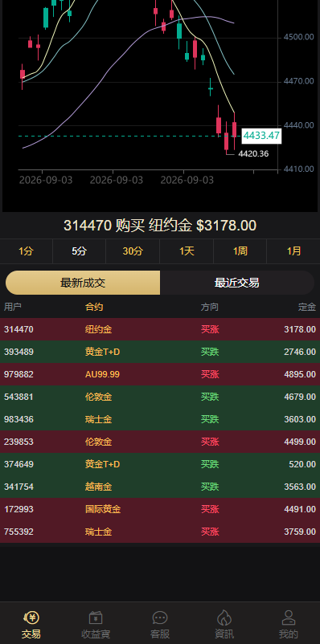
Task: Click 买涨 direction for user 172993
Action: click(210, 509)
